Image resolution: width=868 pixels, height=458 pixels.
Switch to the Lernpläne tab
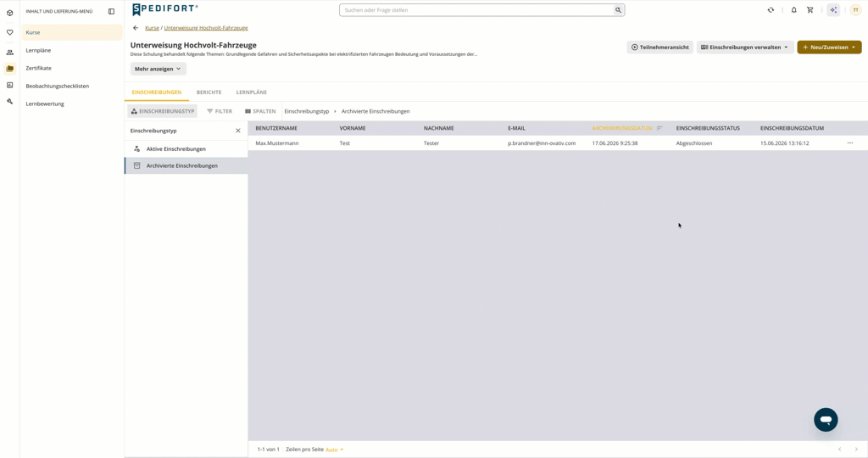[251, 92]
